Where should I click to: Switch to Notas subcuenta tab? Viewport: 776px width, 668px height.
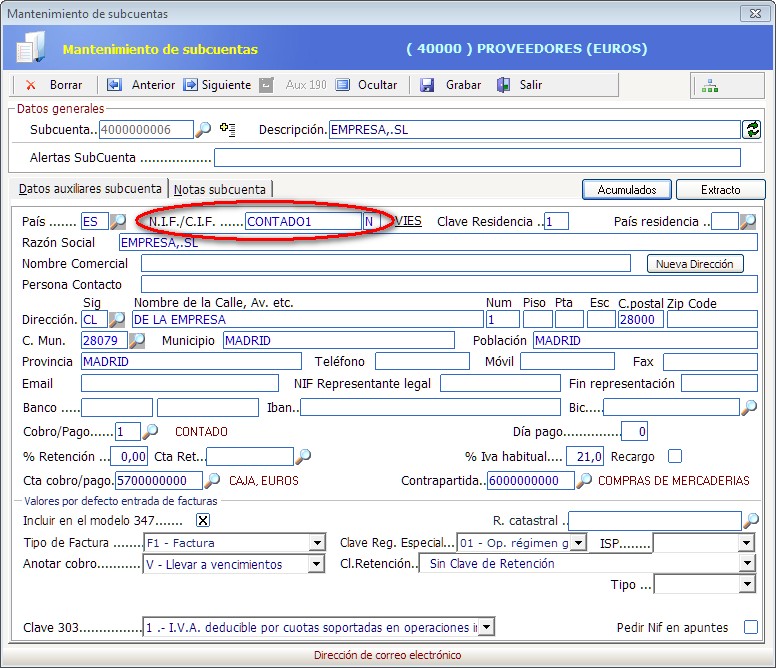point(220,189)
